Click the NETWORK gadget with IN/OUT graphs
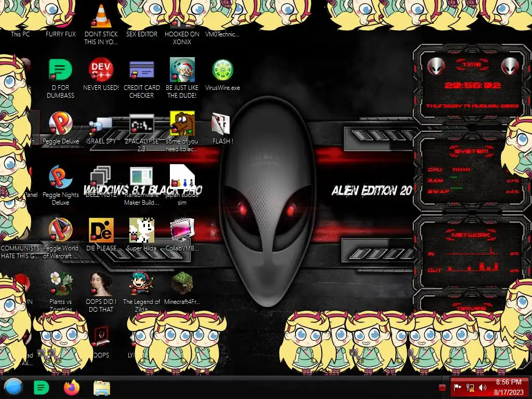The width and height of the screenshot is (532, 399). 472,253
